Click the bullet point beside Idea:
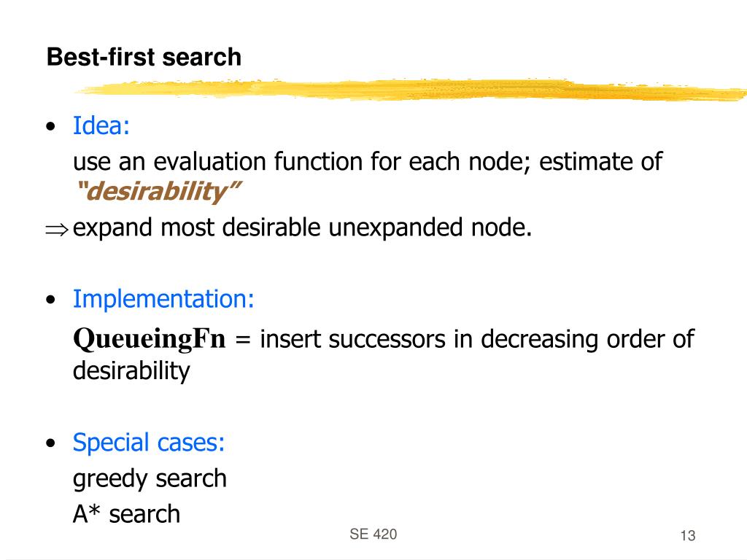 point(51,127)
